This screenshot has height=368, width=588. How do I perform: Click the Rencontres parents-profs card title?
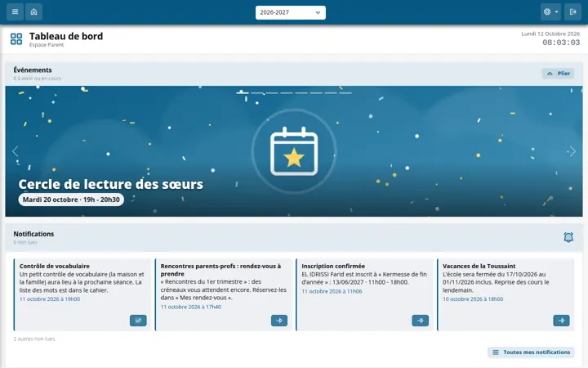click(220, 270)
